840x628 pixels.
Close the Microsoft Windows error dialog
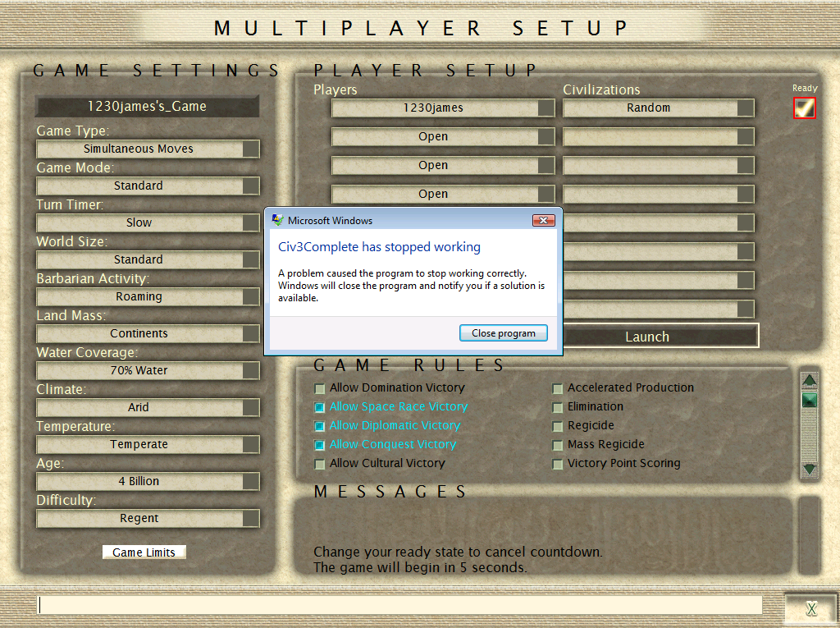(x=543, y=221)
